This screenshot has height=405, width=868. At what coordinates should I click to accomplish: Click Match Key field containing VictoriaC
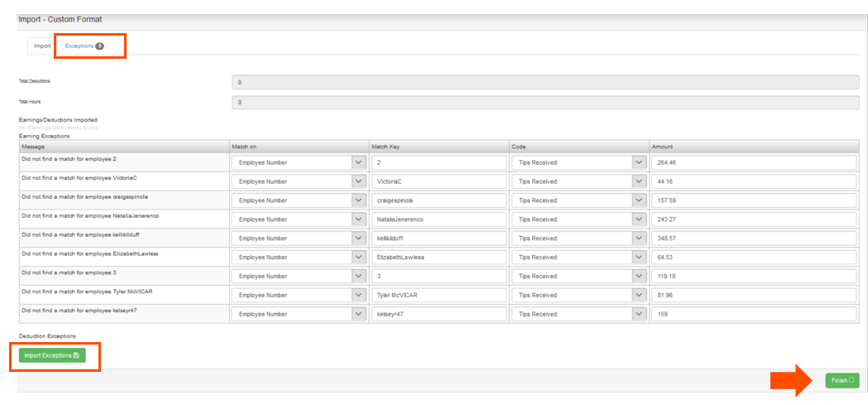439,181
